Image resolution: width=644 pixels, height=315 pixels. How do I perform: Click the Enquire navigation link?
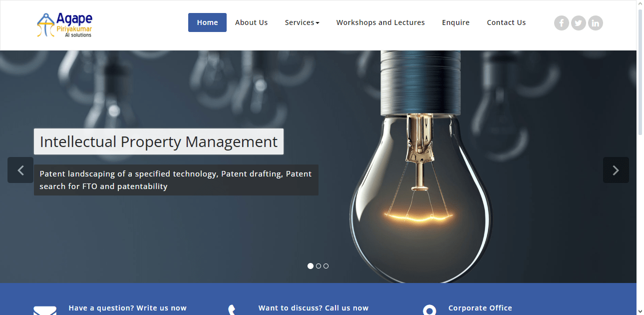point(455,22)
